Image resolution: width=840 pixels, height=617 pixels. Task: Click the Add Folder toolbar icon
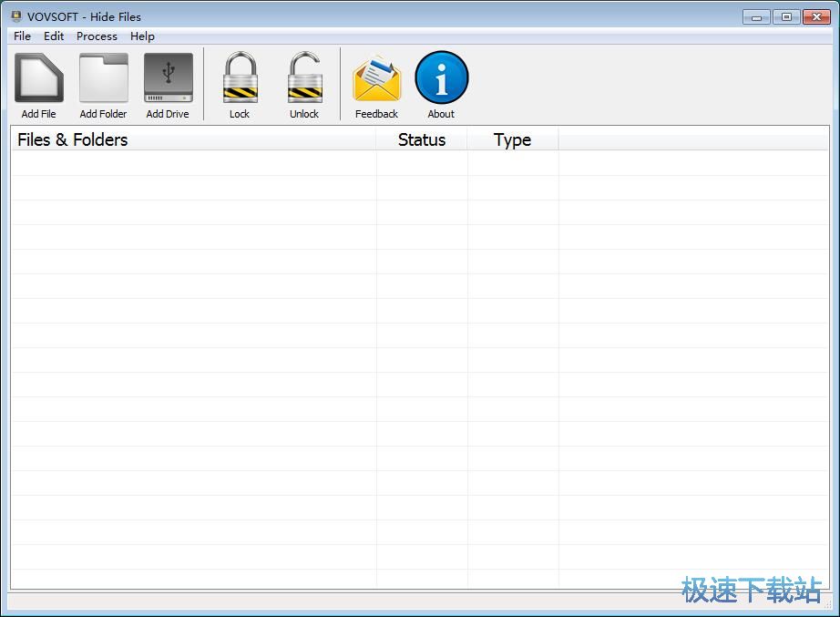tap(103, 79)
